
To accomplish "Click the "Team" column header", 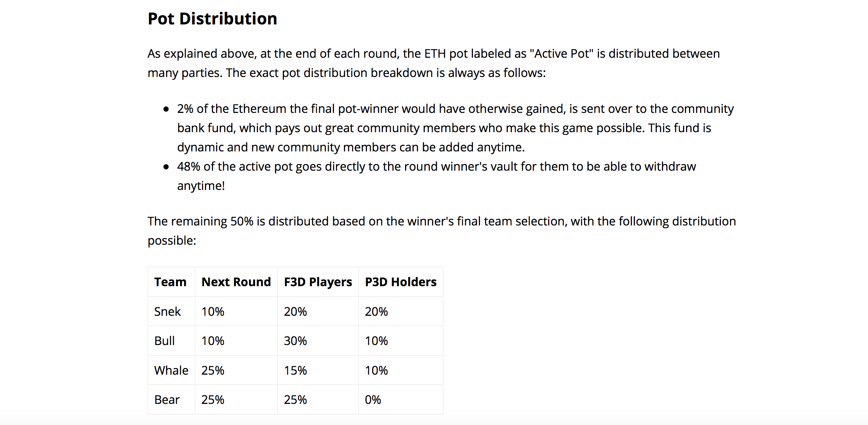I will [x=170, y=282].
